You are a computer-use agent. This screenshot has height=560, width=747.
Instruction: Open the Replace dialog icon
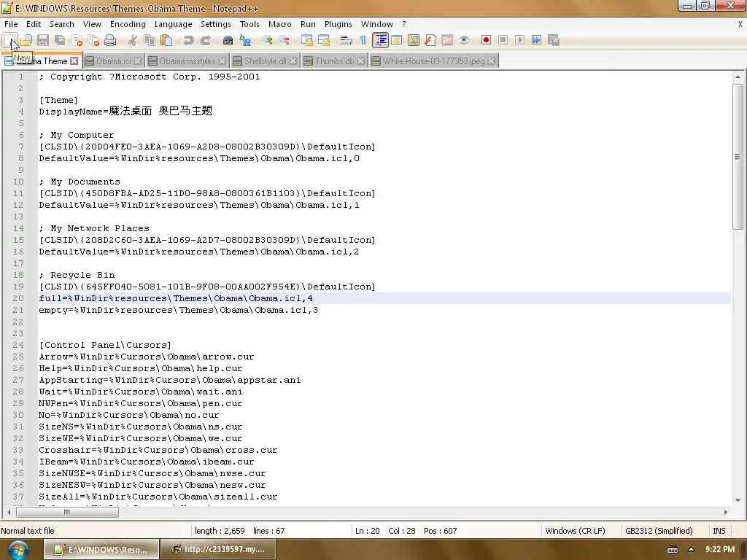245,41
